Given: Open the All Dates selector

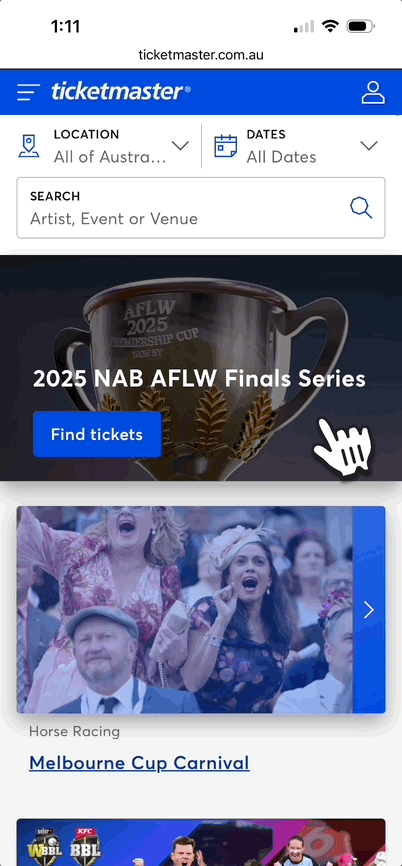Looking at the screenshot, I should (x=297, y=146).
